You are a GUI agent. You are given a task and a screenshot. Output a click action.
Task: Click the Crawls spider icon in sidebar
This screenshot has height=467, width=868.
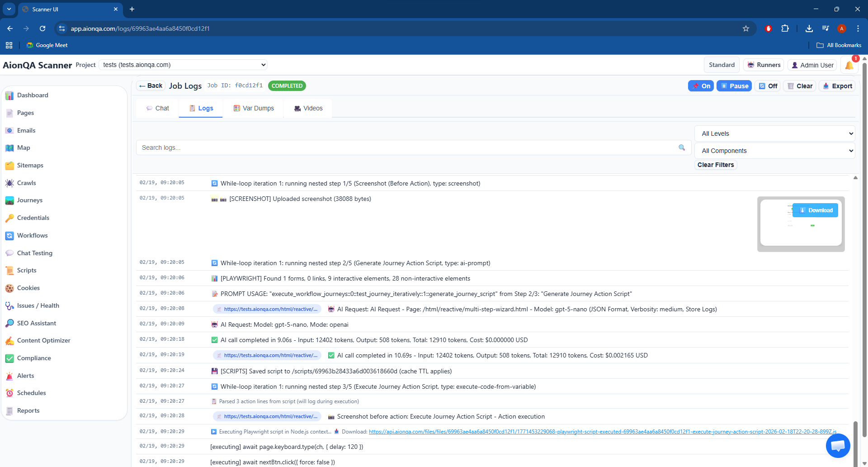click(9, 183)
